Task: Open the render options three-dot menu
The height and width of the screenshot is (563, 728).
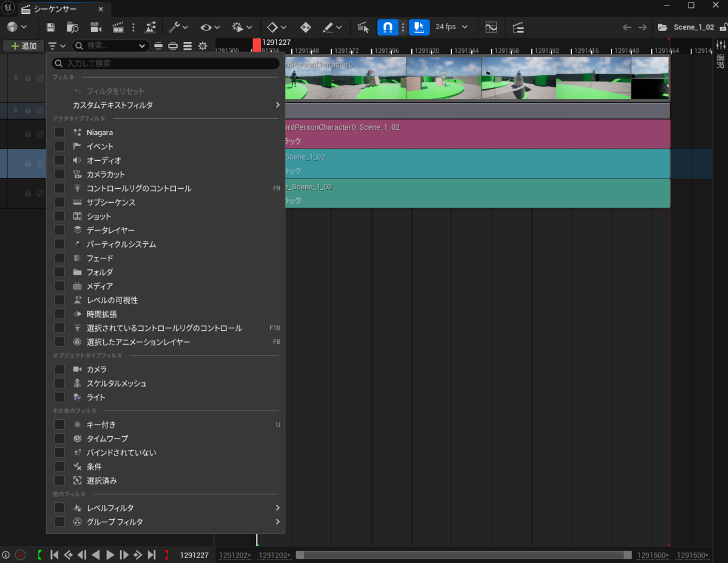Action: (133, 27)
